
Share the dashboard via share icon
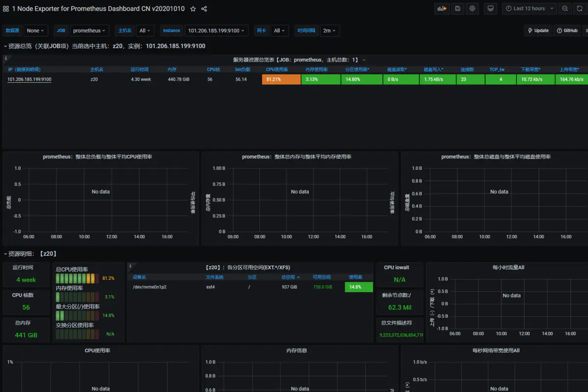(x=204, y=9)
